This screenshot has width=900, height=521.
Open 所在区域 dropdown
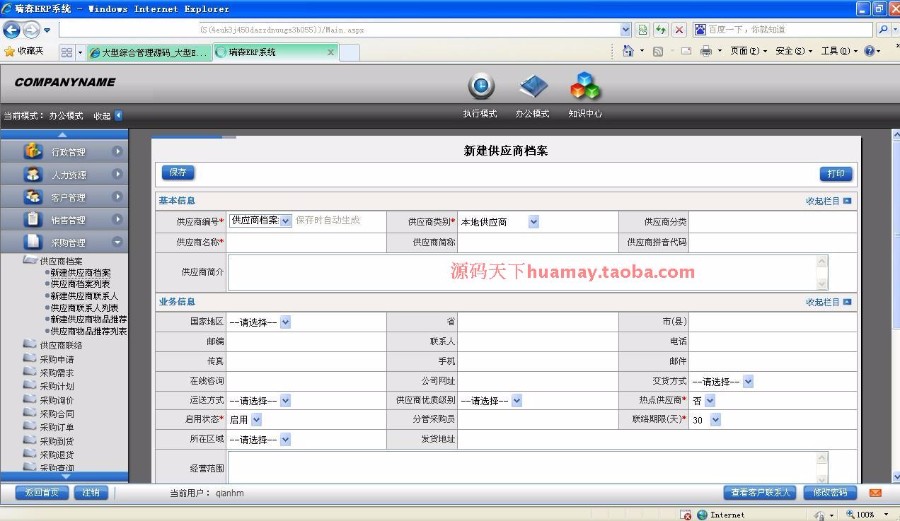pyautogui.click(x=285, y=440)
